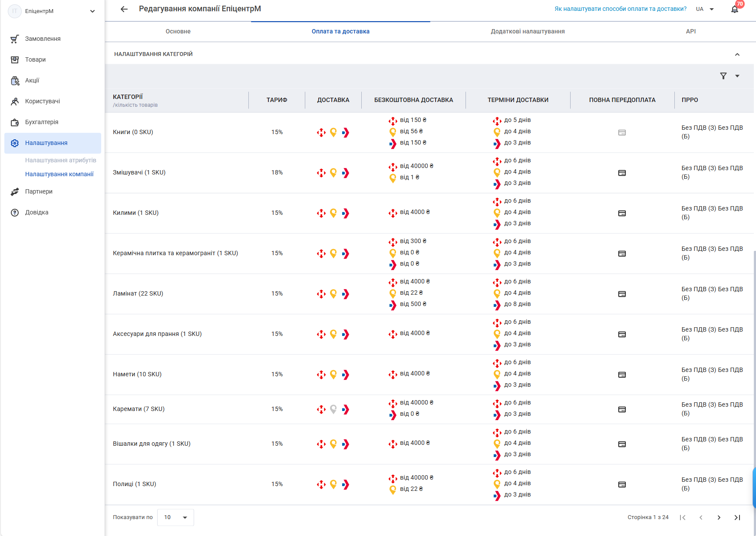Open the payment and delivery help link
The width and height of the screenshot is (756, 536).
pos(621,9)
